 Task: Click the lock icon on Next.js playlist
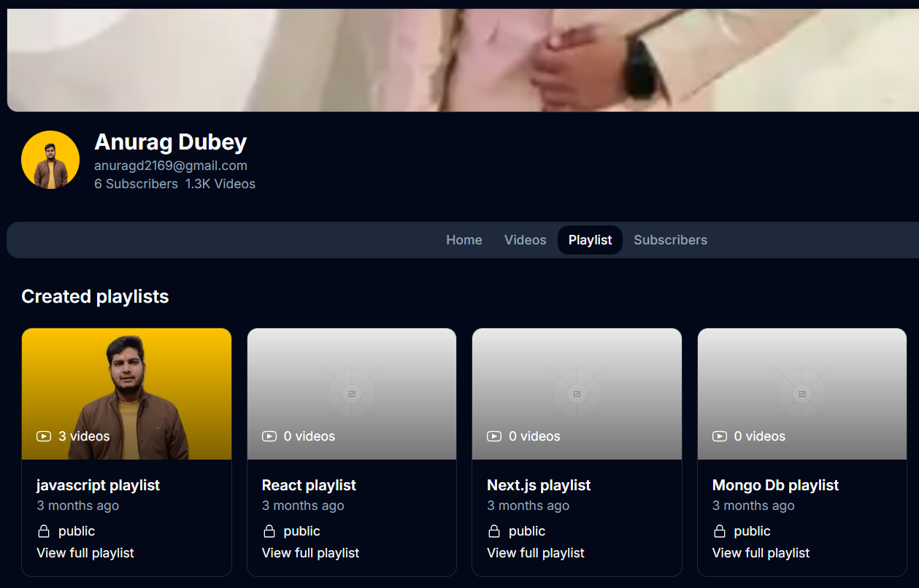[494, 531]
